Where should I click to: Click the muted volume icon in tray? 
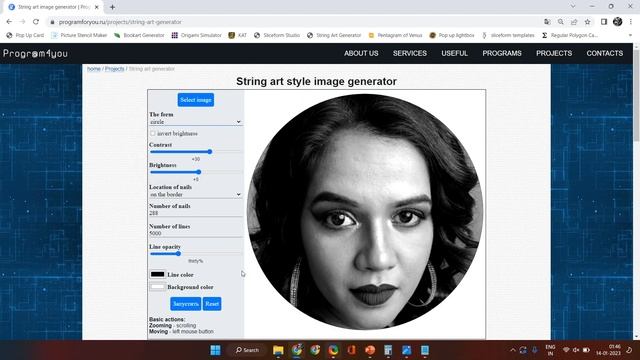576,350
